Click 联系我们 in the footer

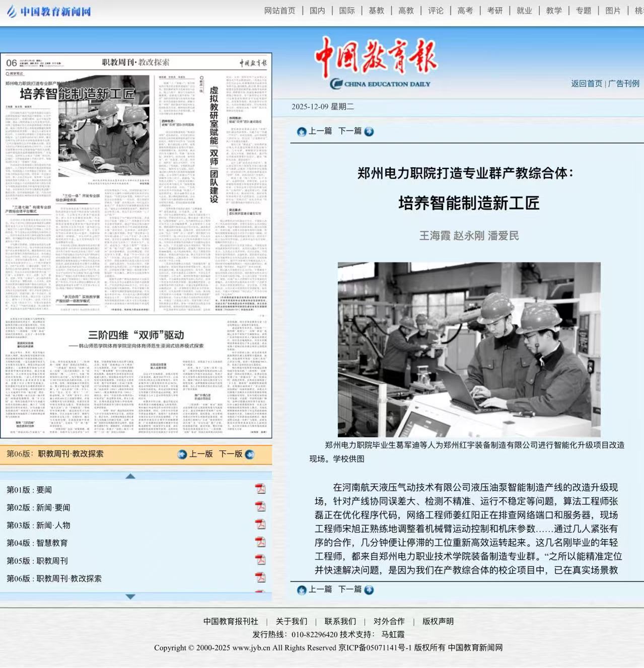(x=340, y=621)
